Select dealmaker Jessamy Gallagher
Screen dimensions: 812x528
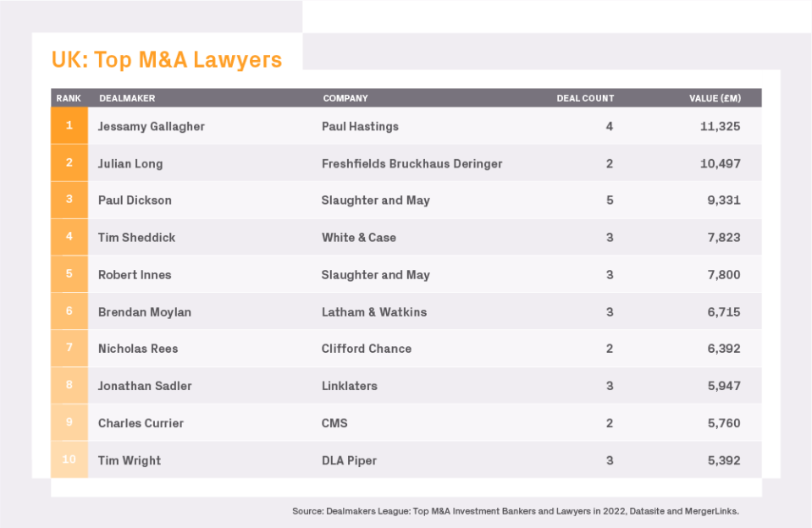[x=152, y=126]
